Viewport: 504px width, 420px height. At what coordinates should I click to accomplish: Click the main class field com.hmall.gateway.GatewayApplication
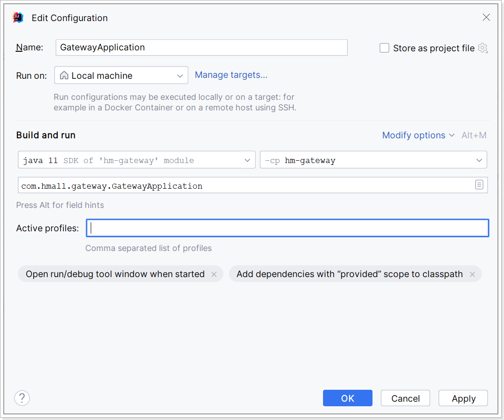245,185
